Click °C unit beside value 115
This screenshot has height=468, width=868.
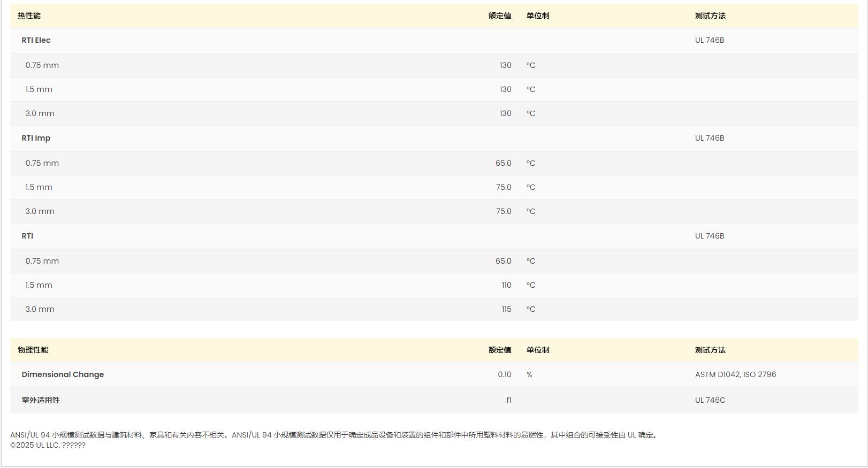[531, 309]
